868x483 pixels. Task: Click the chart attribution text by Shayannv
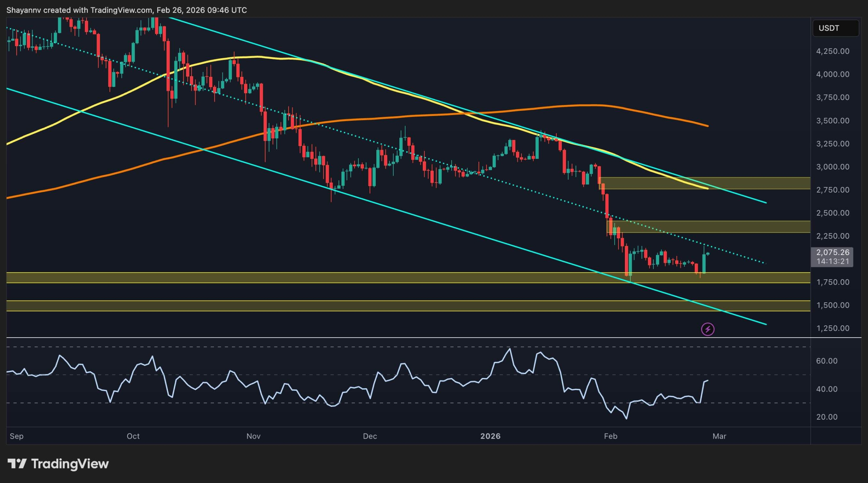(127, 10)
